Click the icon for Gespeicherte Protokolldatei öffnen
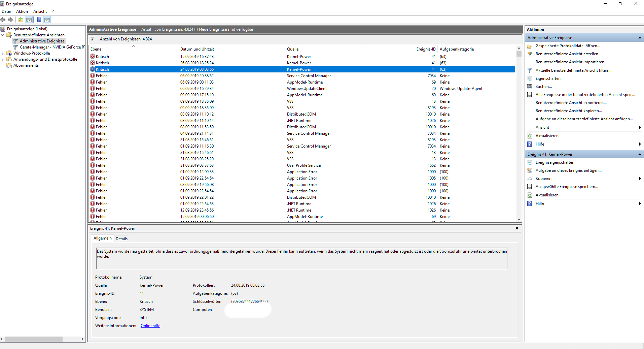 (530, 46)
